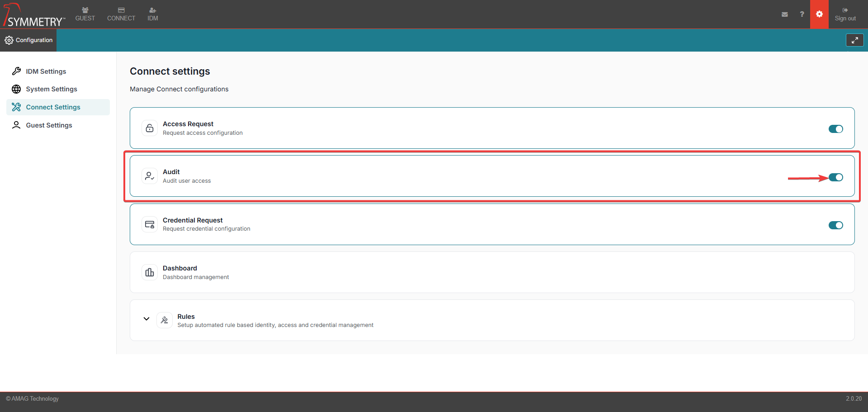Click the mail envelope icon in header
Image resolution: width=868 pixels, height=412 pixels.
coord(785,14)
